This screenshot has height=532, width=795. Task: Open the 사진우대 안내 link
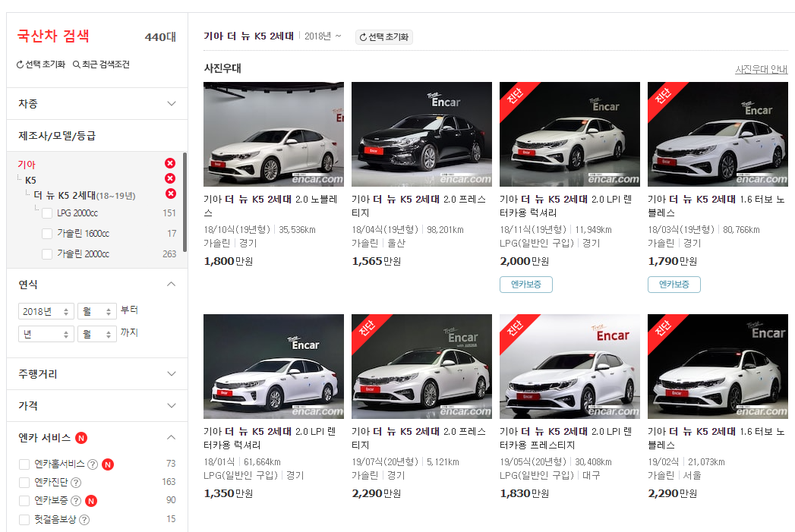pos(761,69)
